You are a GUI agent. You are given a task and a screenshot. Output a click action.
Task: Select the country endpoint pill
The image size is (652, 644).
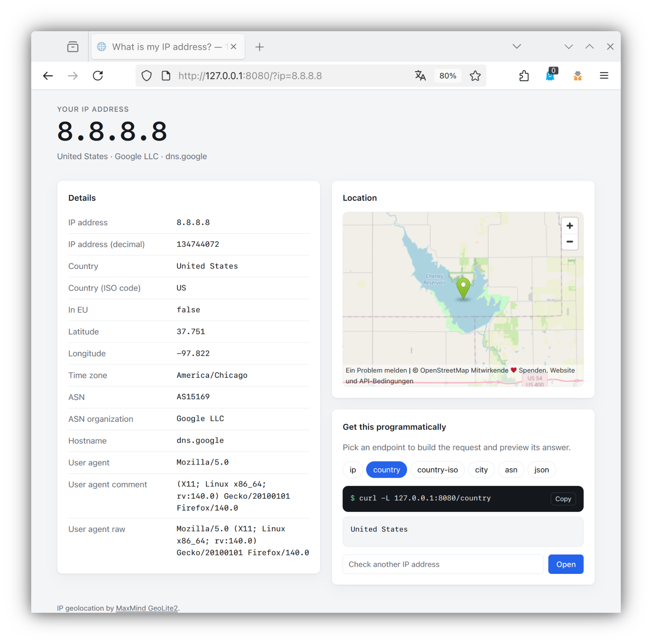(x=386, y=470)
